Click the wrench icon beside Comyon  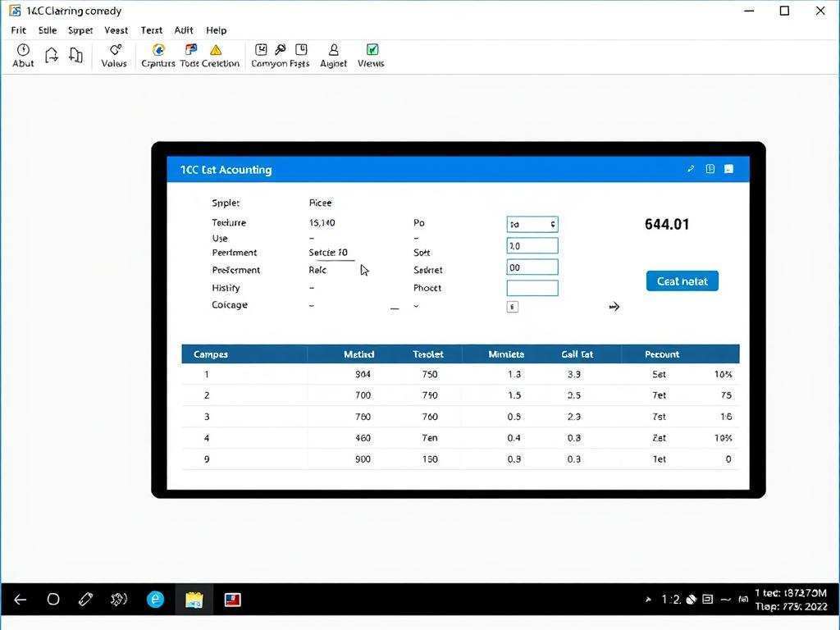click(281, 51)
